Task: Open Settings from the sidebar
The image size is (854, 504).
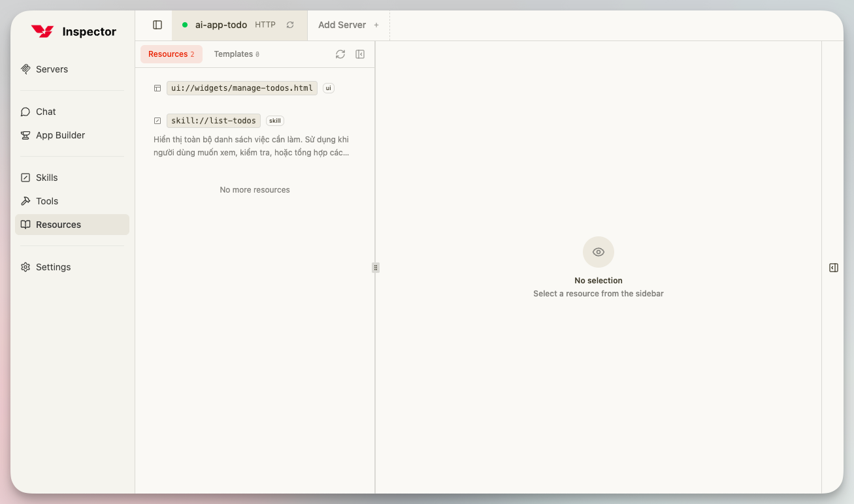Action: point(72,267)
